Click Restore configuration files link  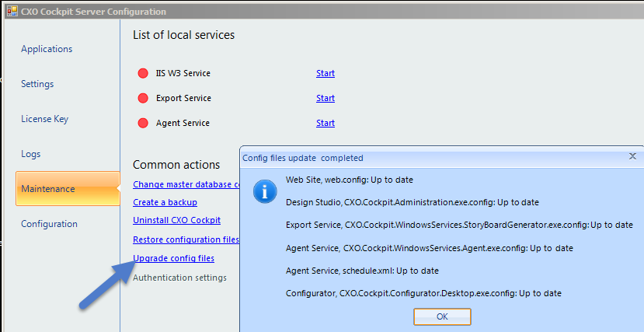[186, 239]
